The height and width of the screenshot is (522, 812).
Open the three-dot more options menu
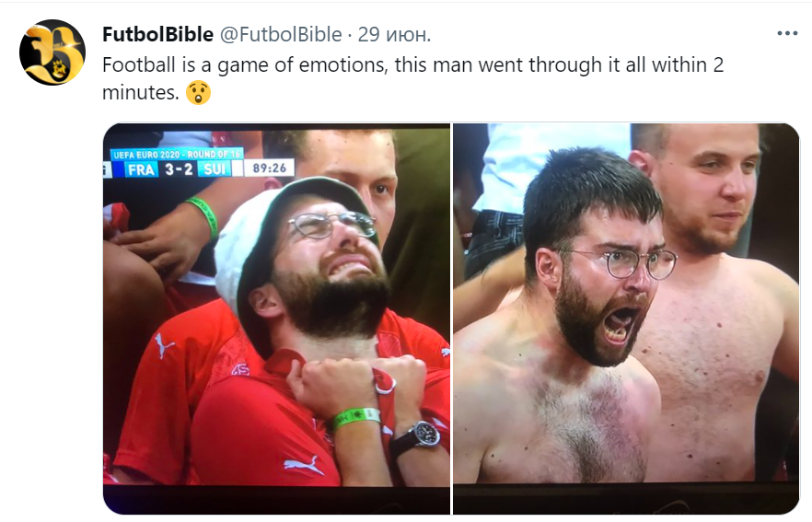[787, 34]
